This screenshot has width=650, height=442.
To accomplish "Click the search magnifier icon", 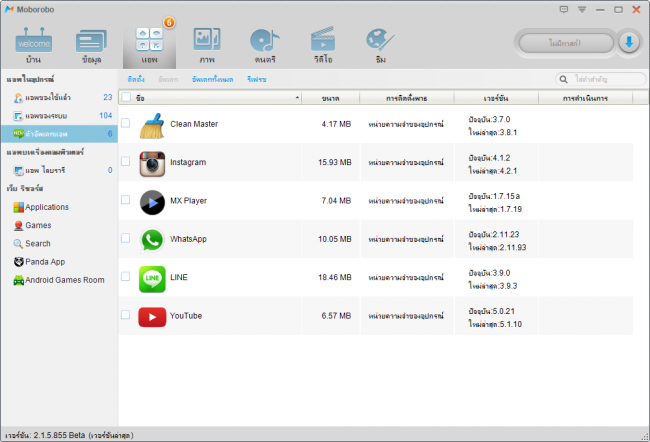I will click(x=563, y=79).
